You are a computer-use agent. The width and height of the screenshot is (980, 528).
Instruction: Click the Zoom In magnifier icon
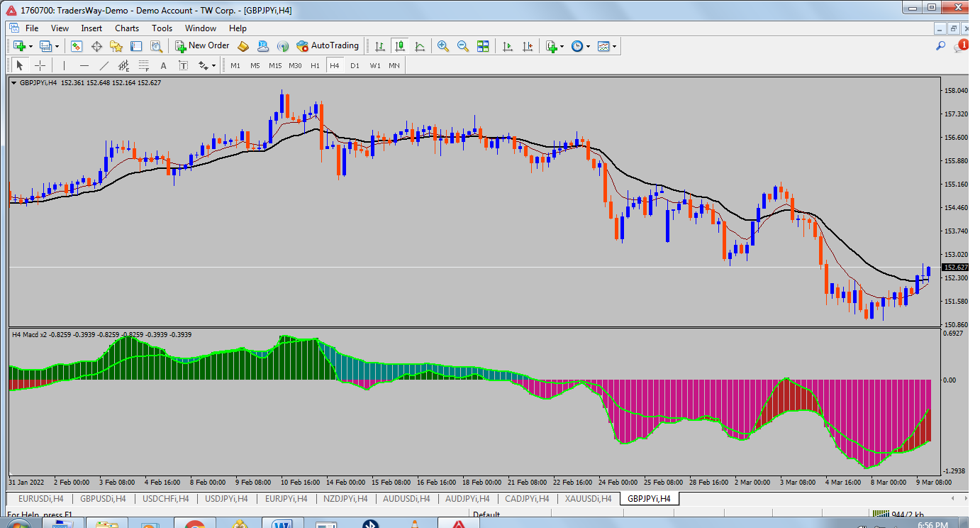[443, 46]
